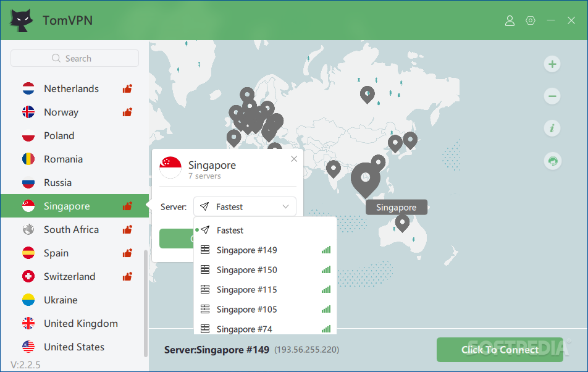Open the settings hexagon icon in header
588x372 pixels.
pos(530,20)
